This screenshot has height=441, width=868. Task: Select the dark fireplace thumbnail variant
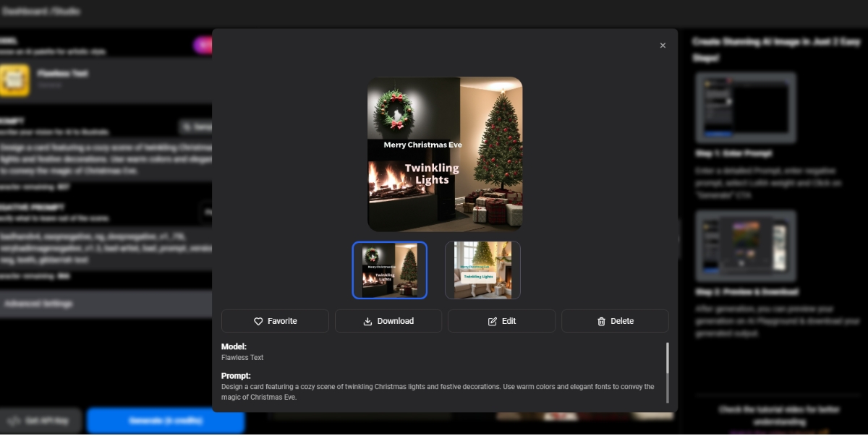[389, 270]
